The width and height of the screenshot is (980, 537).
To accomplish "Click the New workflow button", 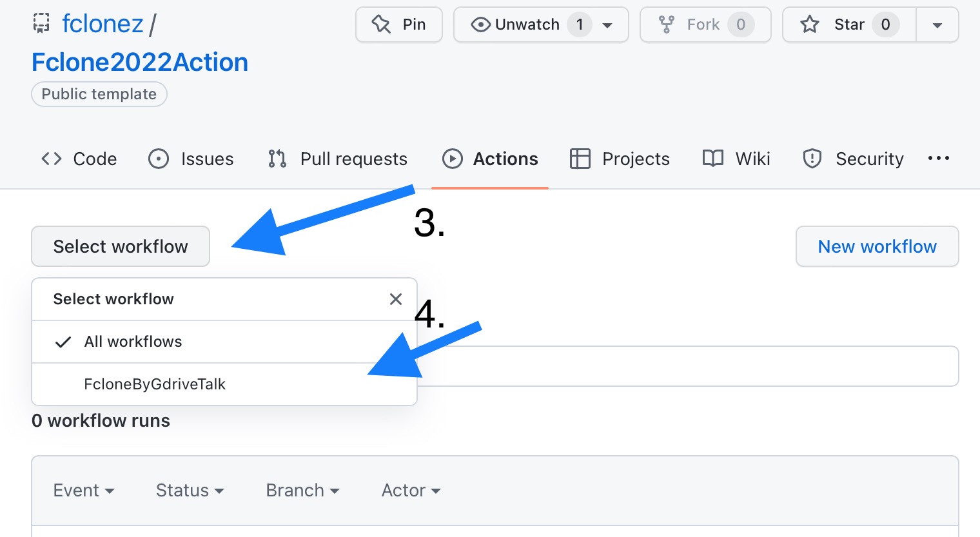I will [x=877, y=246].
